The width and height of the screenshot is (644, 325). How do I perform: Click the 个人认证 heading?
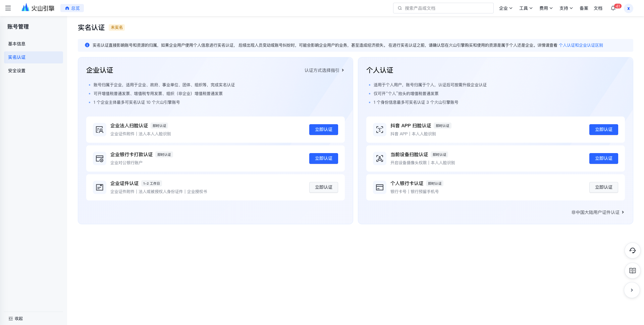coord(380,70)
